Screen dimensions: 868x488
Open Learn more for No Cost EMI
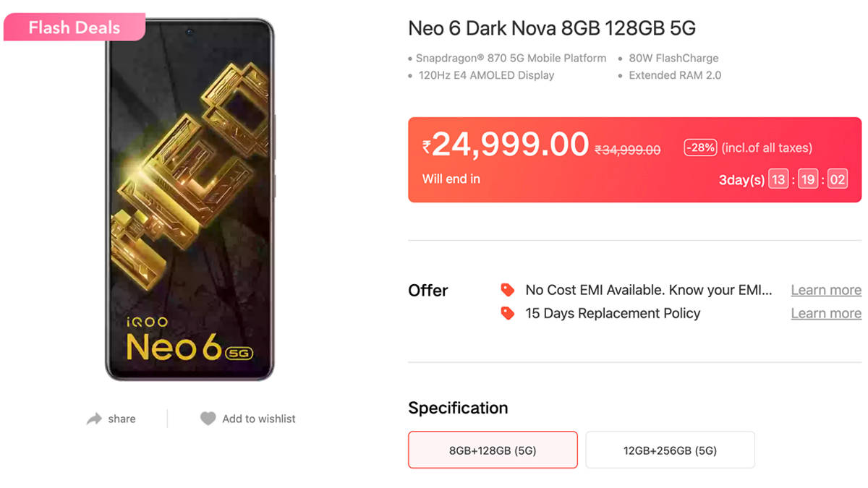pyautogui.click(x=825, y=289)
